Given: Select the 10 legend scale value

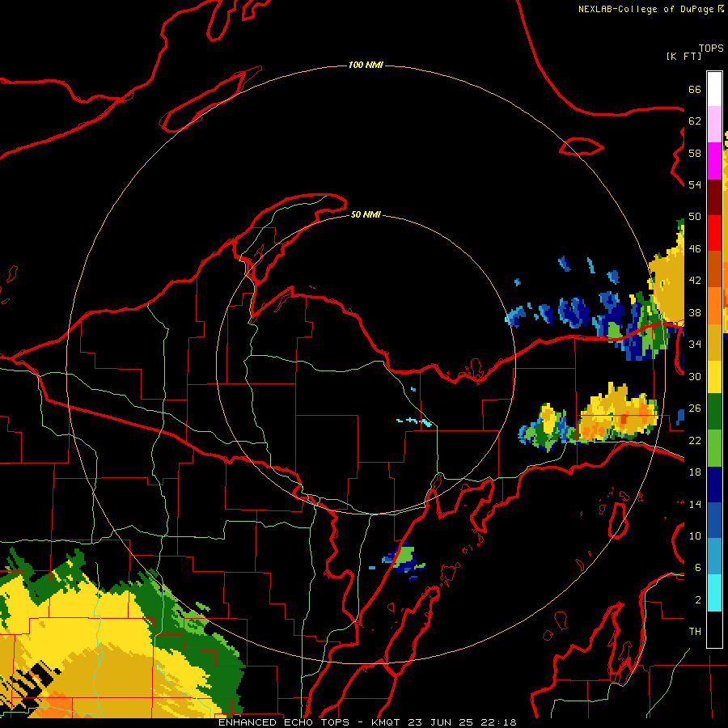Looking at the screenshot, I should [x=695, y=535].
